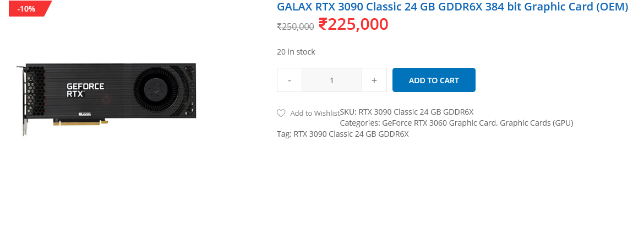The image size is (644, 226).
Task: Open GeForce RTX 3060 Graphic Card category
Action: coord(439,123)
